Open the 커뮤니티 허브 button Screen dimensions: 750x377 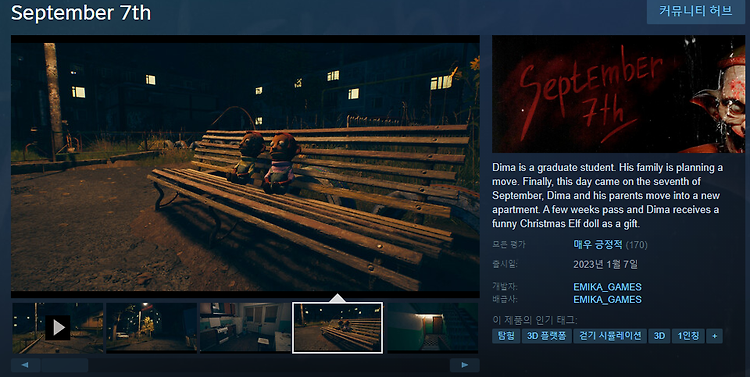click(x=695, y=11)
